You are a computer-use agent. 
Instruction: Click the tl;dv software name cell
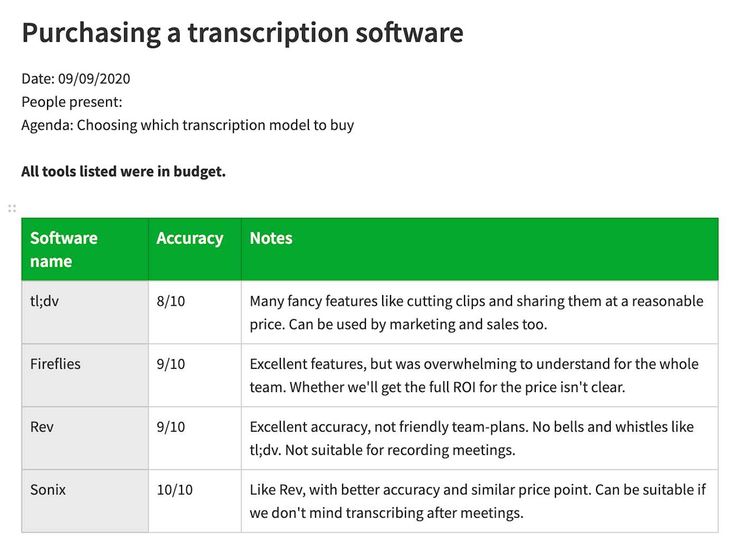pyautogui.click(x=85, y=312)
